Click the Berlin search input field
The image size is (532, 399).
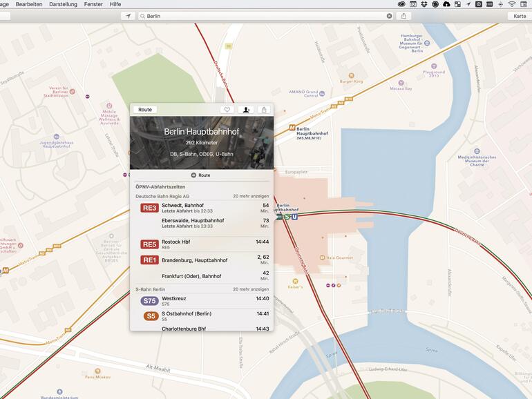pyautogui.click(x=265, y=16)
